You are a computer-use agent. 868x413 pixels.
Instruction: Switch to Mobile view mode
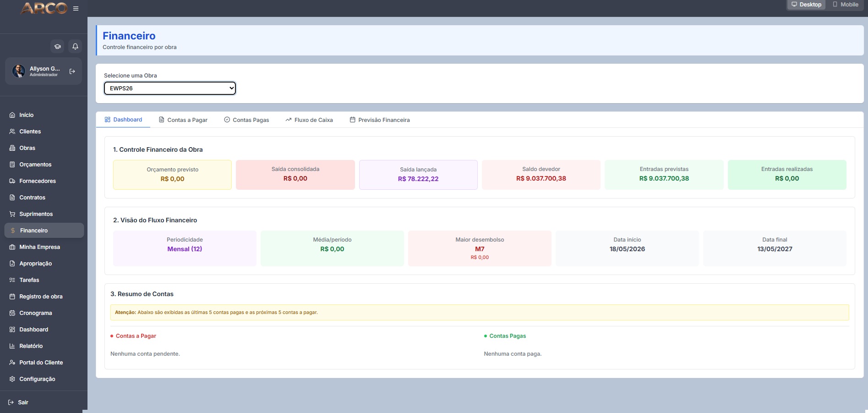pyautogui.click(x=846, y=5)
